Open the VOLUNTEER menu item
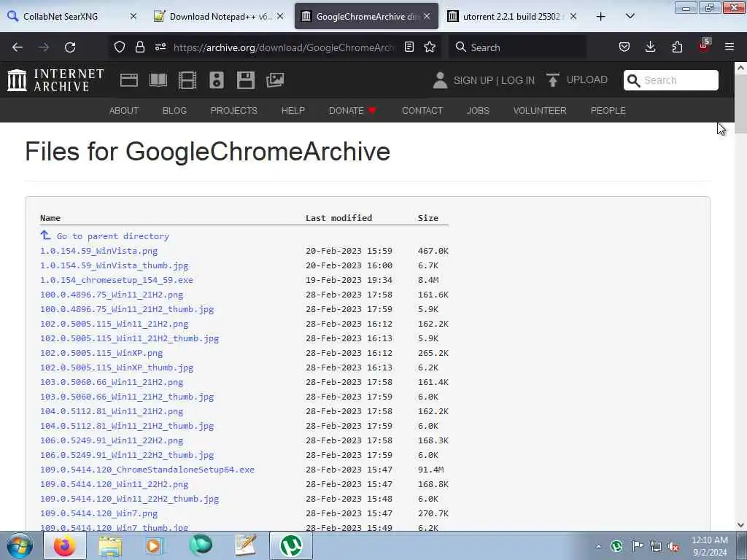Screen dimensions: 747x560 pyautogui.click(x=540, y=111)
